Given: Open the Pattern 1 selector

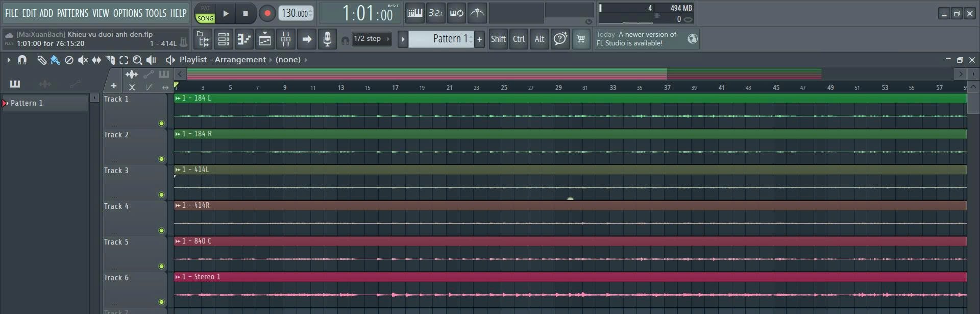Looking at the screenshot, I should [x=441, y=39].
